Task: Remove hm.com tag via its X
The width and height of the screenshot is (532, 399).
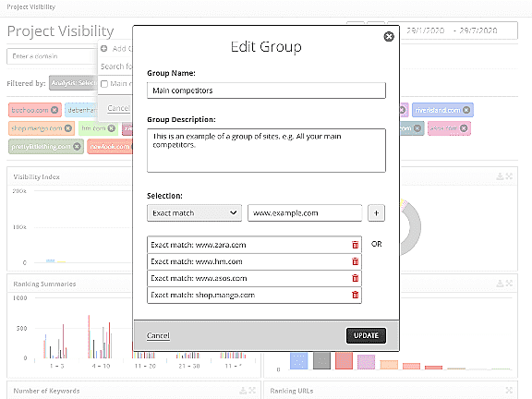Action: click(111, 128)
